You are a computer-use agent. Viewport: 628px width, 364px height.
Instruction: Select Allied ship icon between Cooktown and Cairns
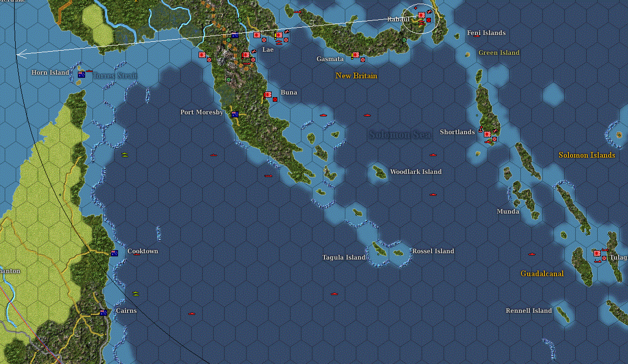tap(136, 293)
